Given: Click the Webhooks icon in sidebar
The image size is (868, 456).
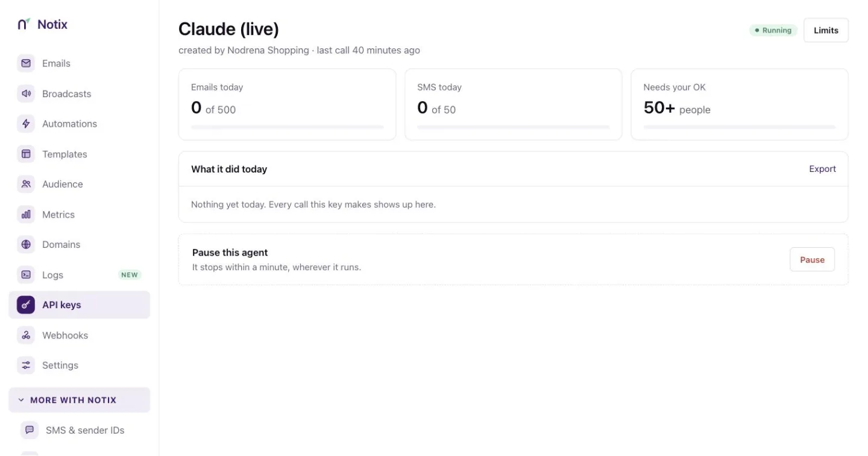Looking at the screenshot, I should 26,335.
